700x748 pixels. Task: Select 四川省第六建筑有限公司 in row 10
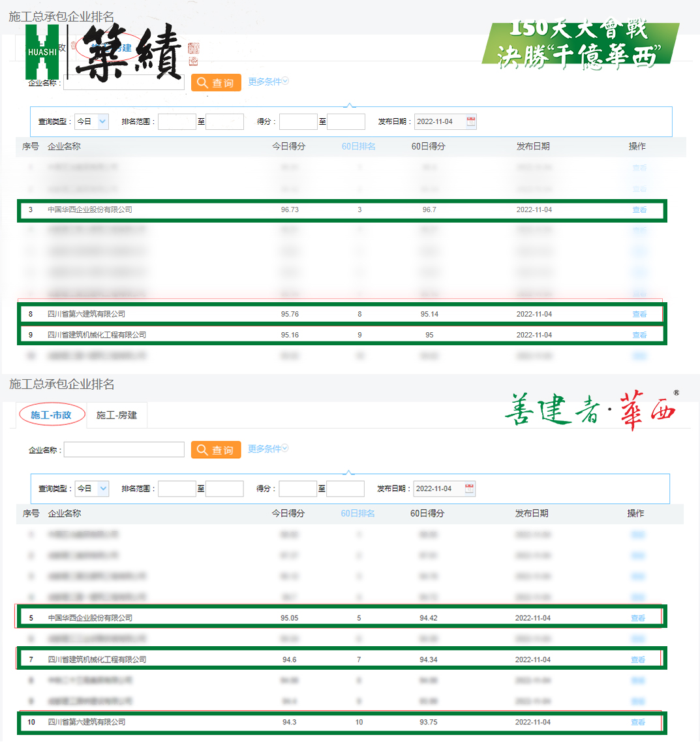pos(87,723)
